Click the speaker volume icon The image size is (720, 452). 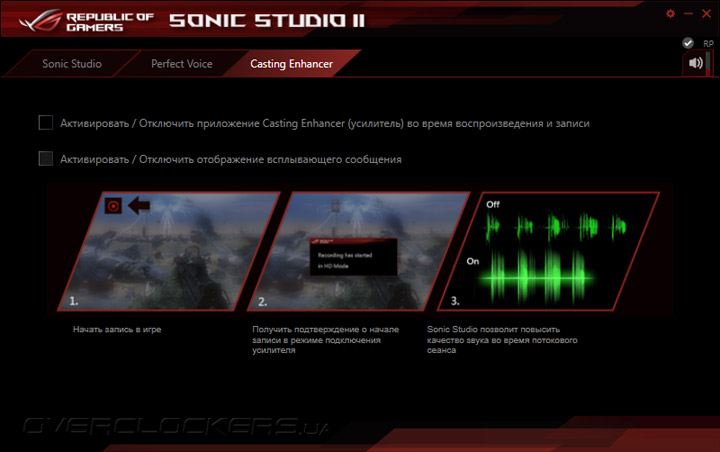[x=695, y=63]
